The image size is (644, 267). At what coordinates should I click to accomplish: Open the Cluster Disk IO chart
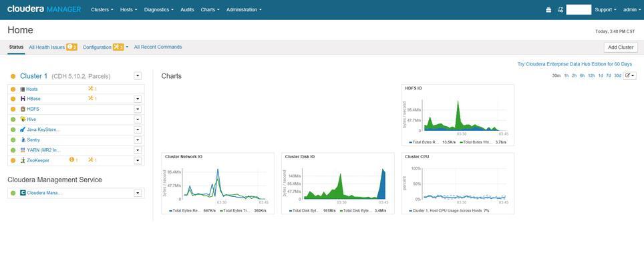(x=337, y=184)
